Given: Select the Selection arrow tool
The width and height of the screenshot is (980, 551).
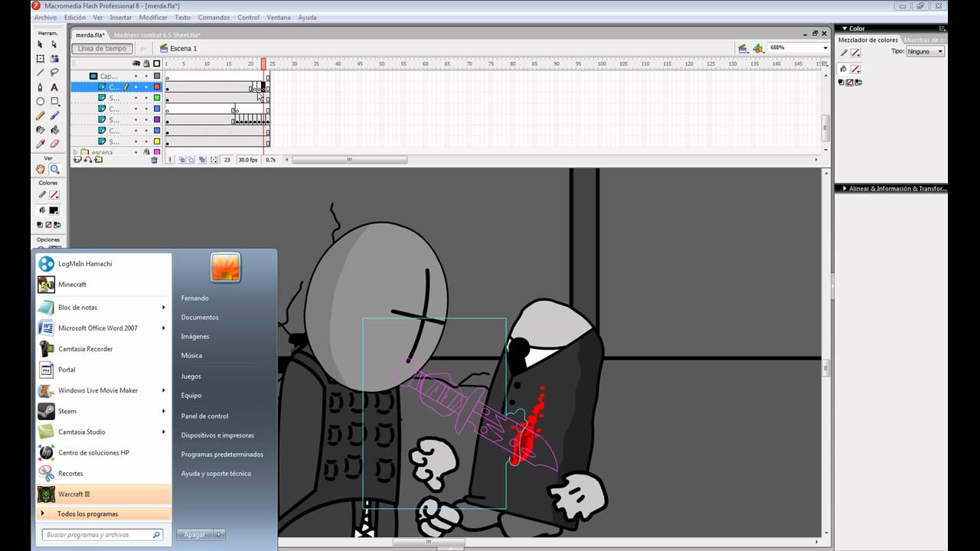Looking at the screenshot, I should click(41, 44).
